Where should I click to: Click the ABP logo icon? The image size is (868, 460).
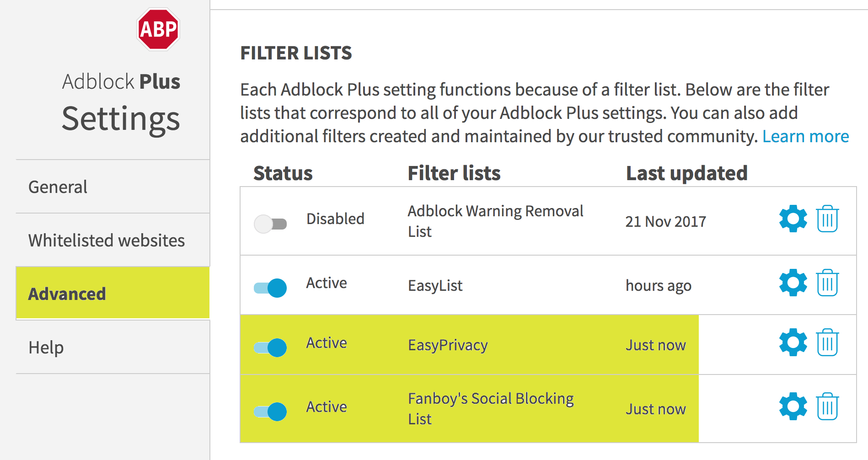click(158, 29)
